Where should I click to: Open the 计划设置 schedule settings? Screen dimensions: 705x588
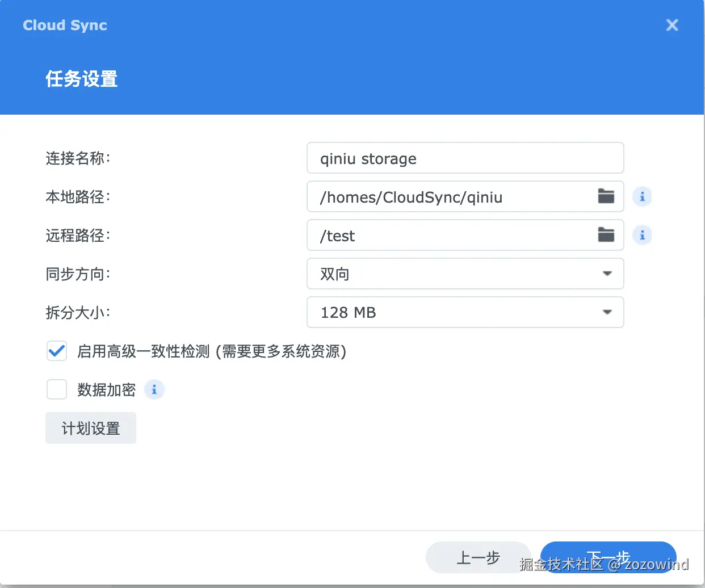tap(90, 428)
